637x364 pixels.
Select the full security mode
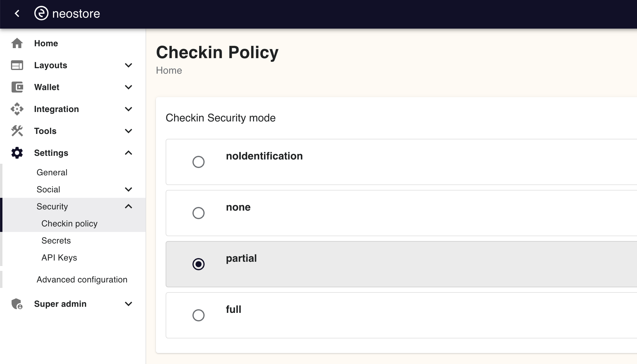point(199,315)
